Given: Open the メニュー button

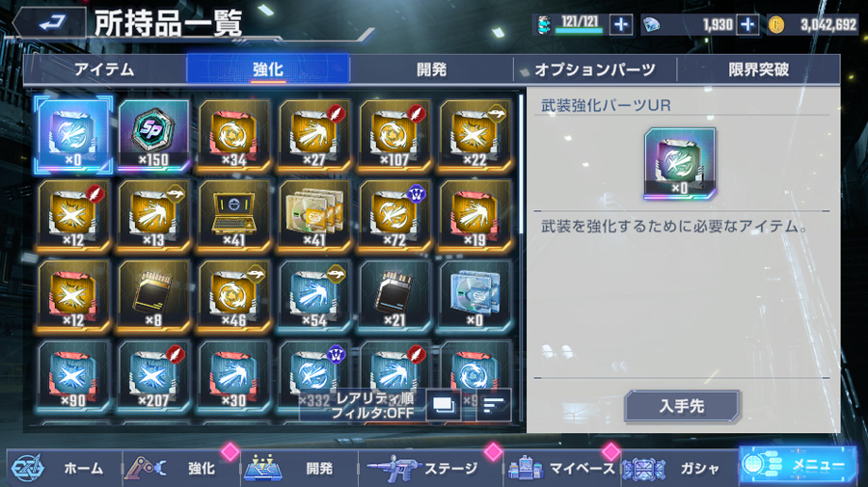Looking at the screenshot, I should 798,465.
